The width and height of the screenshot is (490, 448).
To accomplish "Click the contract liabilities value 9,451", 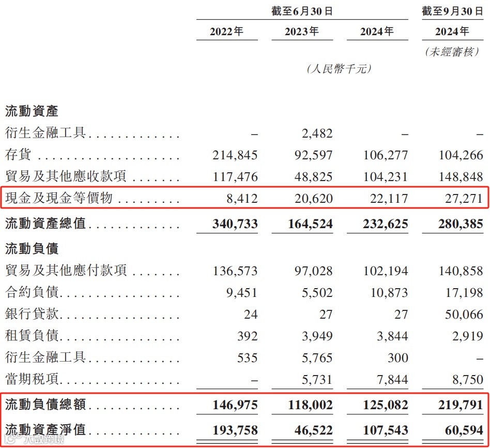I will point(242,293).
